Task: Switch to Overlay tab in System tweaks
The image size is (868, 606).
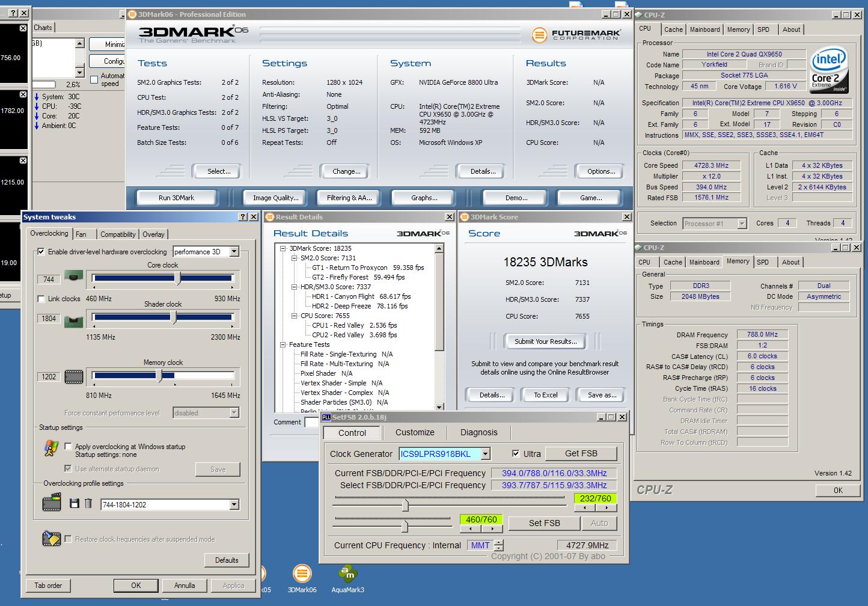Action: (153, 234)
